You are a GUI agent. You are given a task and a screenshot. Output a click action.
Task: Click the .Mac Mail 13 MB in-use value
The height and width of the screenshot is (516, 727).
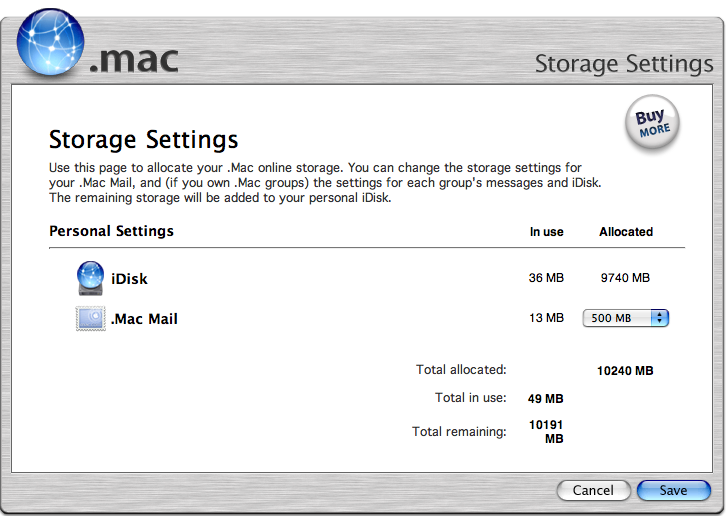click(546, 318)
